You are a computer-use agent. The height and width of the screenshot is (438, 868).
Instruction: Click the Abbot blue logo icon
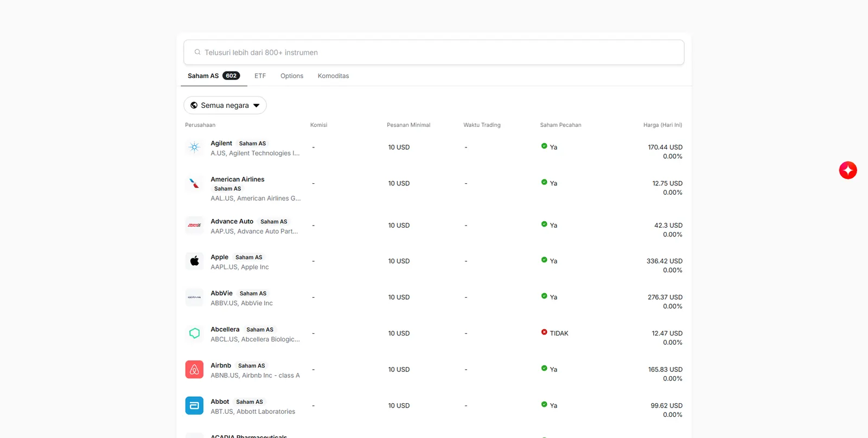[x=194, y=405]
